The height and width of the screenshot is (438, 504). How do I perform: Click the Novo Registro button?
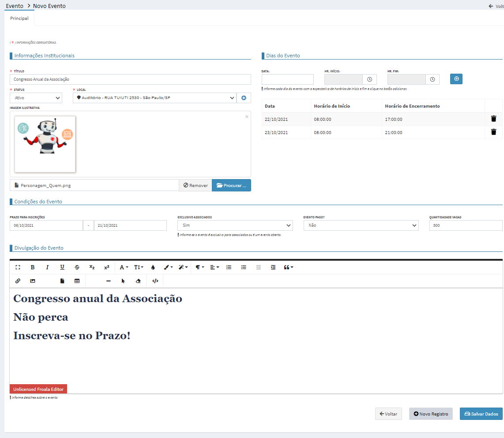[431, 414]
